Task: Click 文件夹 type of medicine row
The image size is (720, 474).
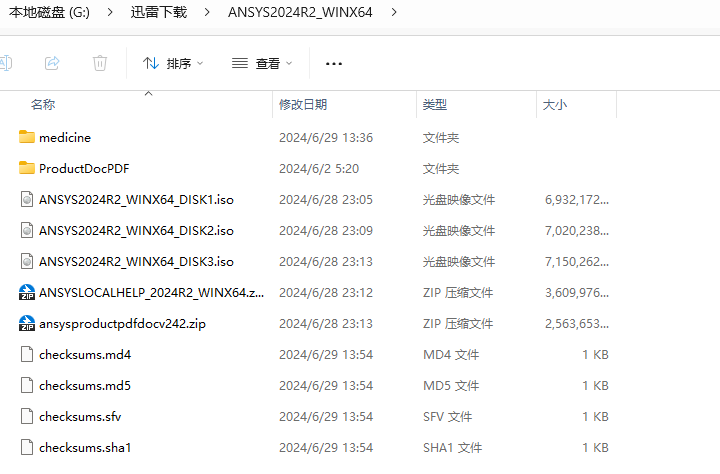Action: click(x=441, y=138)
